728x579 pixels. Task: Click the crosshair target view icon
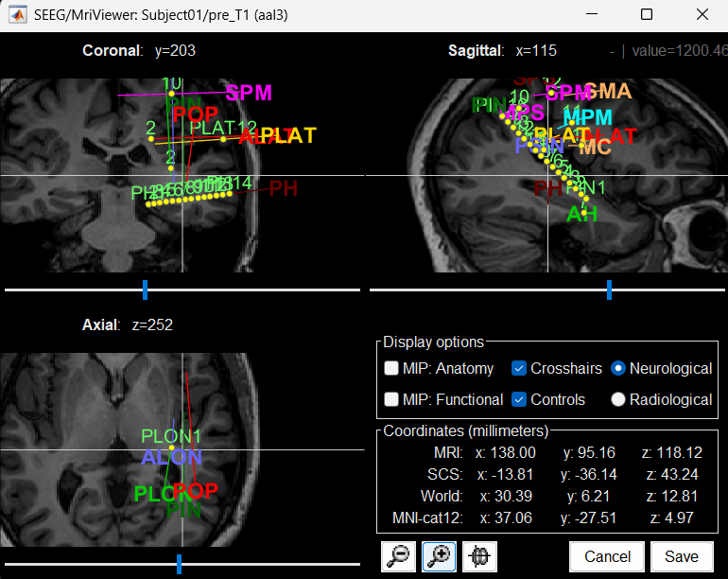(480, 557)
